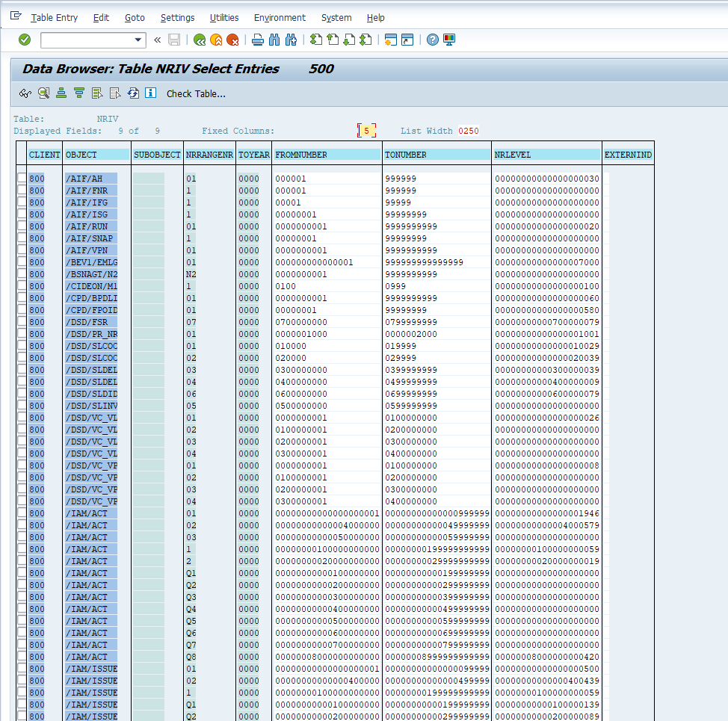
Task: Click the Information icon beside Check Table
Action: pos(150,93)
